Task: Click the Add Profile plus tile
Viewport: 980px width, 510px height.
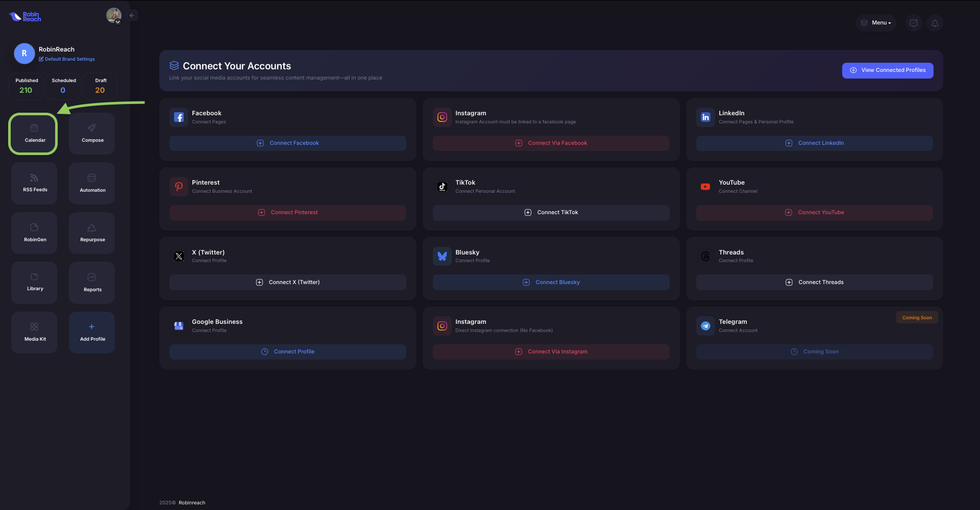Action: (92, 333)
